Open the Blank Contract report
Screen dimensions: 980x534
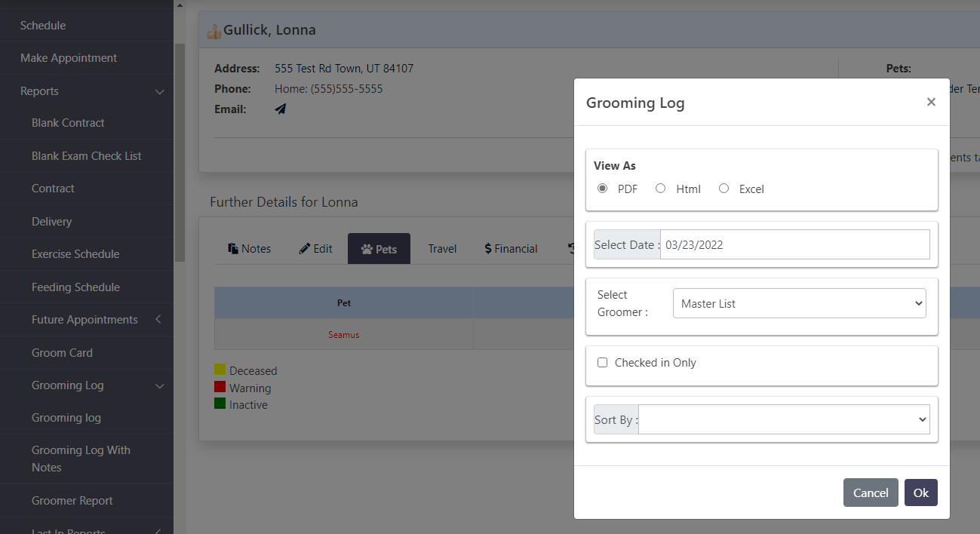68,123
